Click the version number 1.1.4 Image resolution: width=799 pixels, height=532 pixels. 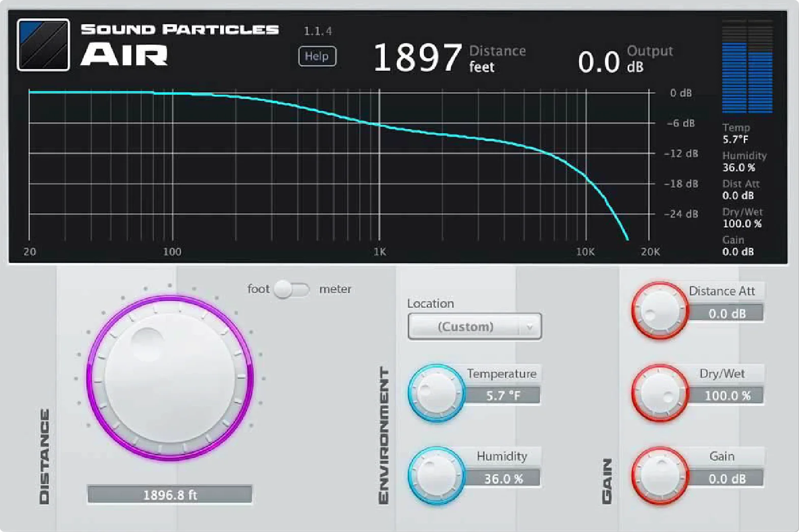pos(318,31)
